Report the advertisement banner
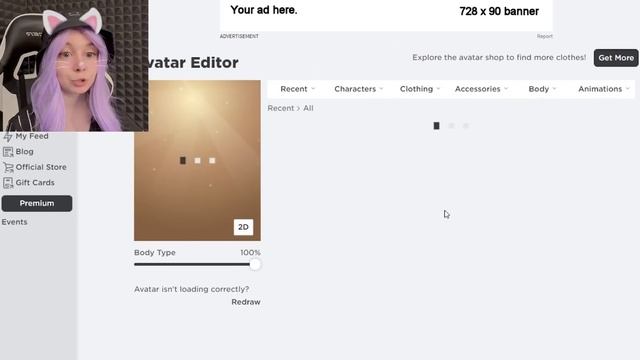 [544, 36]
